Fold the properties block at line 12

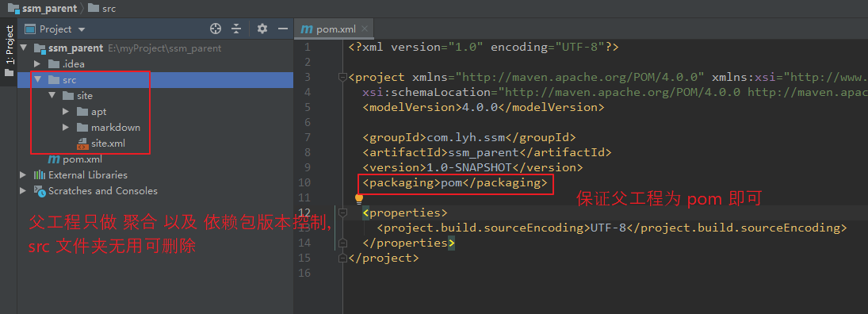pos(342,213)
